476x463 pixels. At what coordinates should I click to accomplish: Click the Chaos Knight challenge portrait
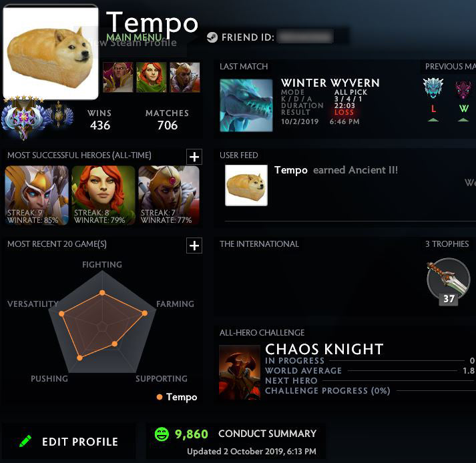pyautogui.click(x=240, y=372)
